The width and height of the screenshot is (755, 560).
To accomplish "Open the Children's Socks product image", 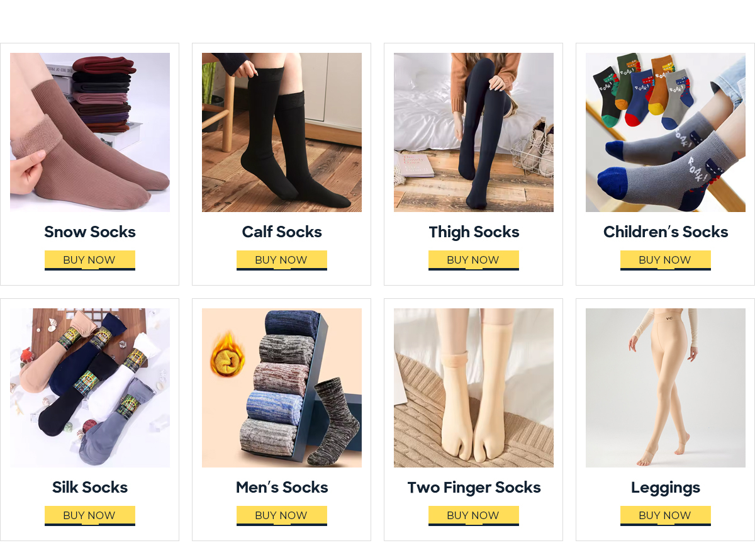I will point(666,132).
